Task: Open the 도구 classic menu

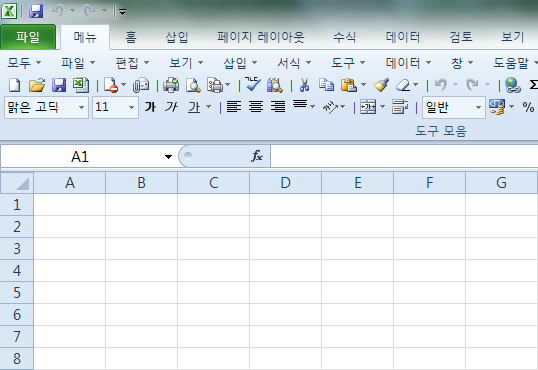Action: click(x=348, y=62)
